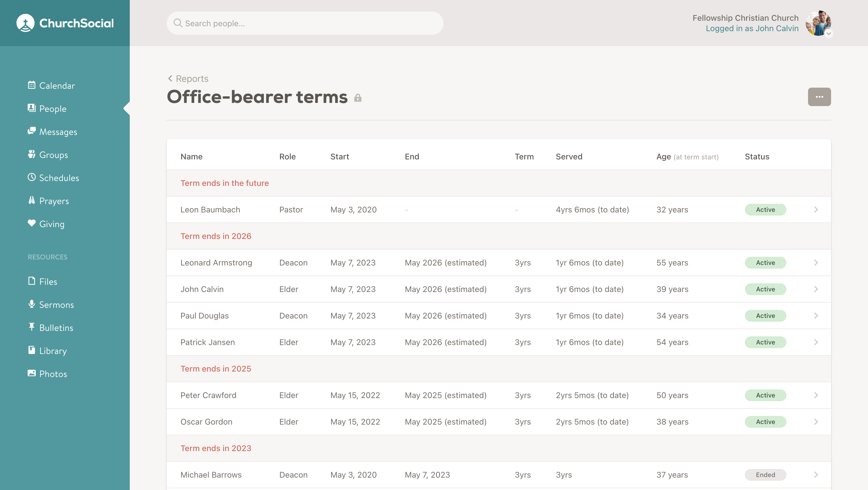
Task: Click Schedules in sidebar navigation
Action: (59, 178)
